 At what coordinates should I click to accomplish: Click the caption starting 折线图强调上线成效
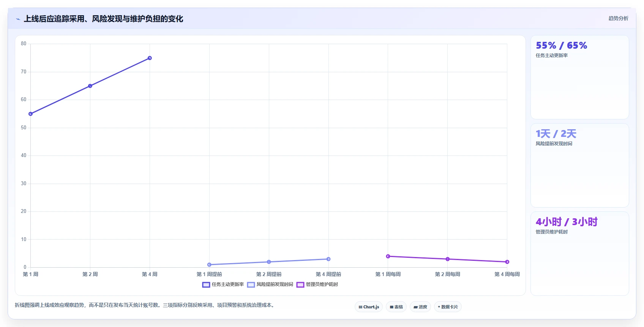coord(145,305)
